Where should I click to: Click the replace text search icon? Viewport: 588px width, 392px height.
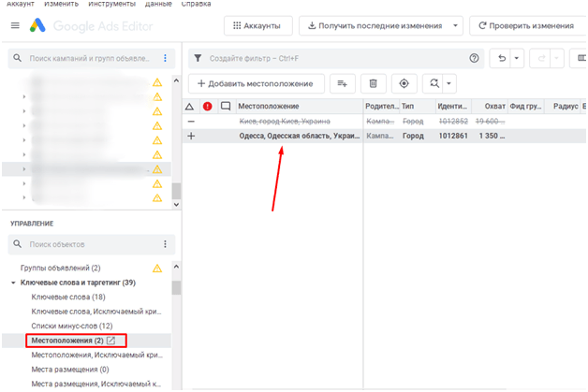point(434,83)
